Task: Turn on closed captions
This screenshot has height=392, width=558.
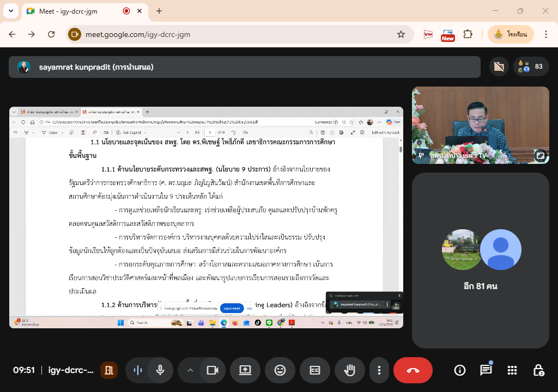Action: 315,370
